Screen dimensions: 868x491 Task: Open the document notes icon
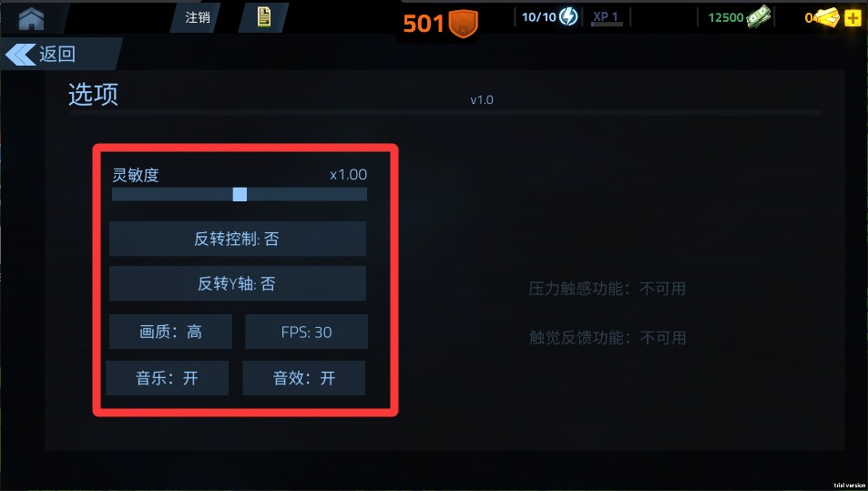pos(264,17)
